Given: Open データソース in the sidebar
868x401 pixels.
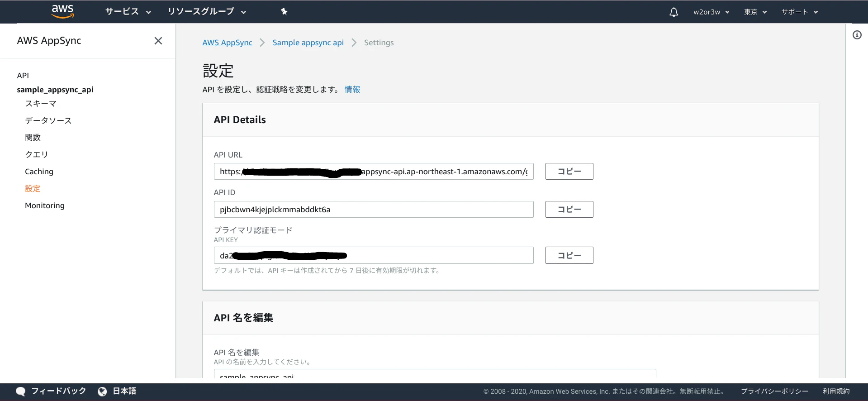Looking at the screenshot, I should click(x=48, y=120).
